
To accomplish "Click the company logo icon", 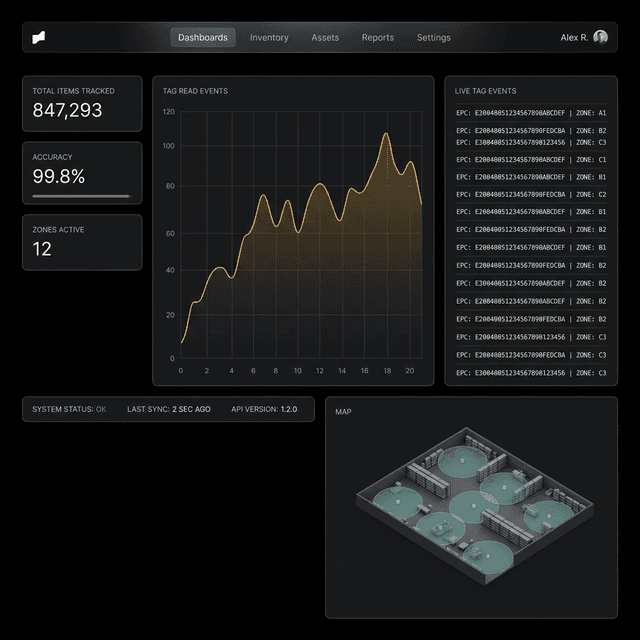I will point(38,38).
